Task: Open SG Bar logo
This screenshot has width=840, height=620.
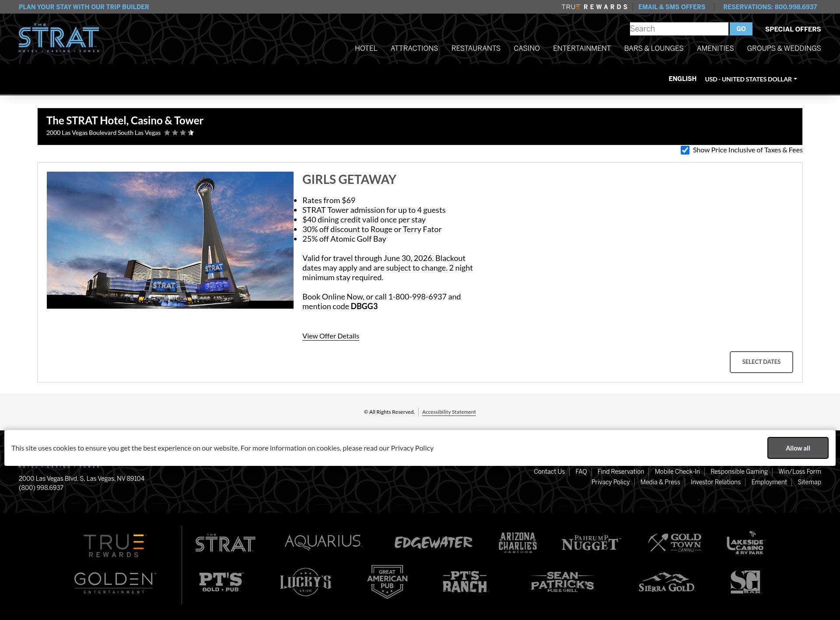Action: (745, 582)
